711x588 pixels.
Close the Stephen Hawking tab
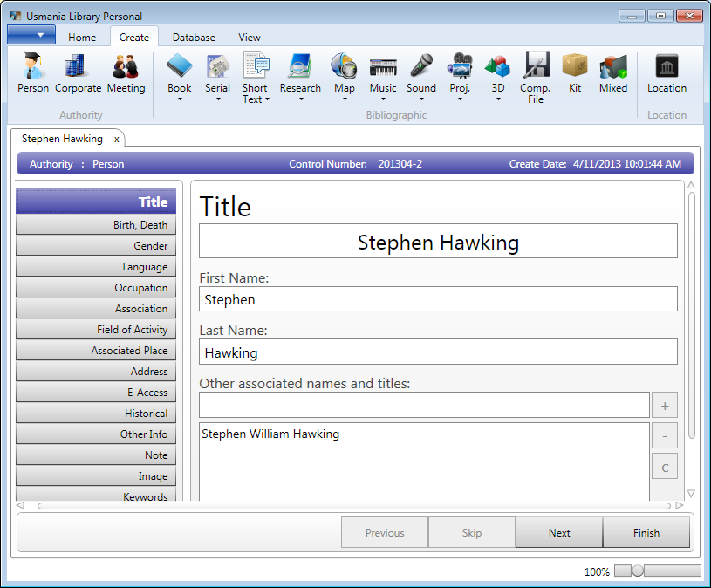[117, 140]
